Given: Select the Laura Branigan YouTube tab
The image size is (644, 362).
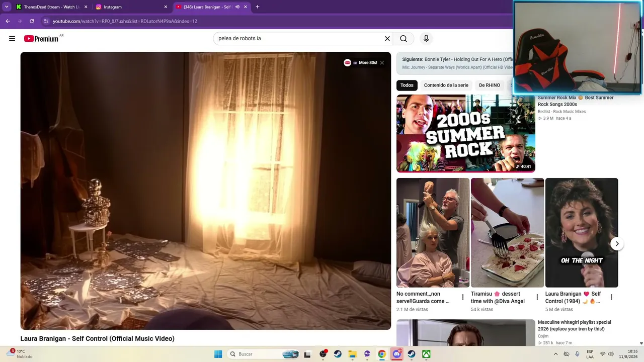Looking at the screenshot, I should 212,7.
